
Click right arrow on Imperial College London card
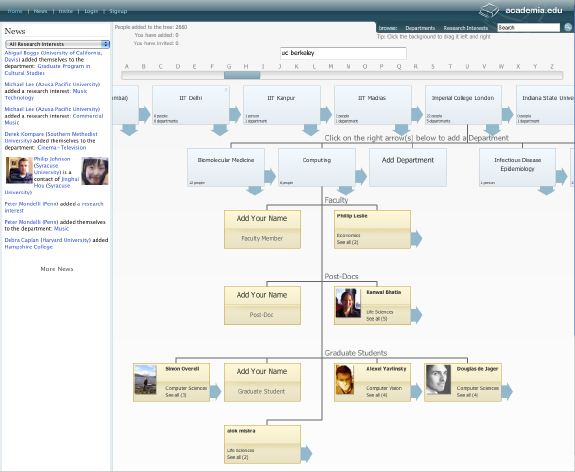click(x=508, y=114)
